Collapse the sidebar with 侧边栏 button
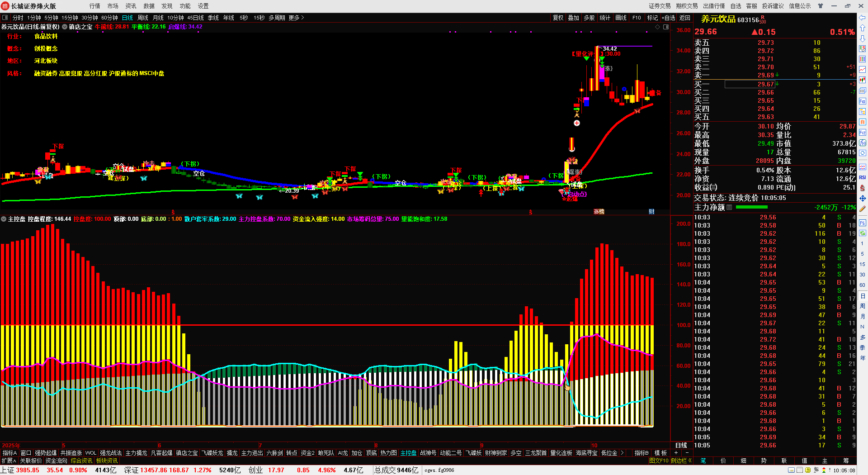Screen dimensions: 868x475 [x=681, y=461]
